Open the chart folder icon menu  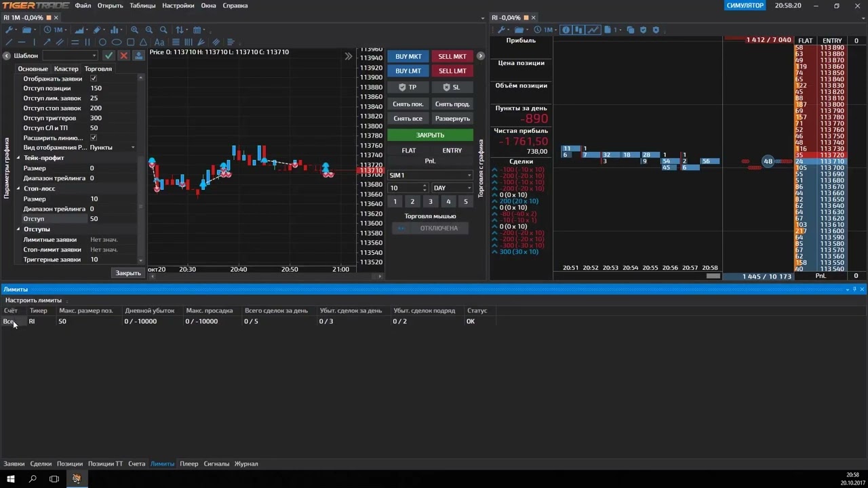click(26, 30)
